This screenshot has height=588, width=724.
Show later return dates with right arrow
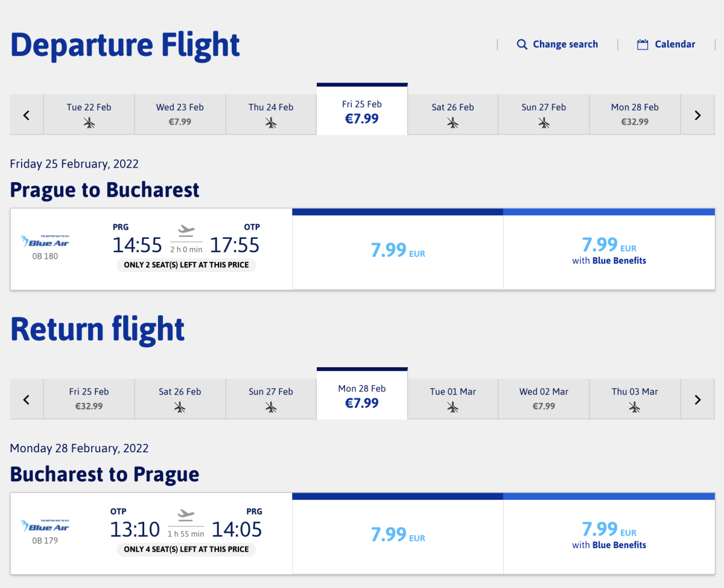(697, 399)
